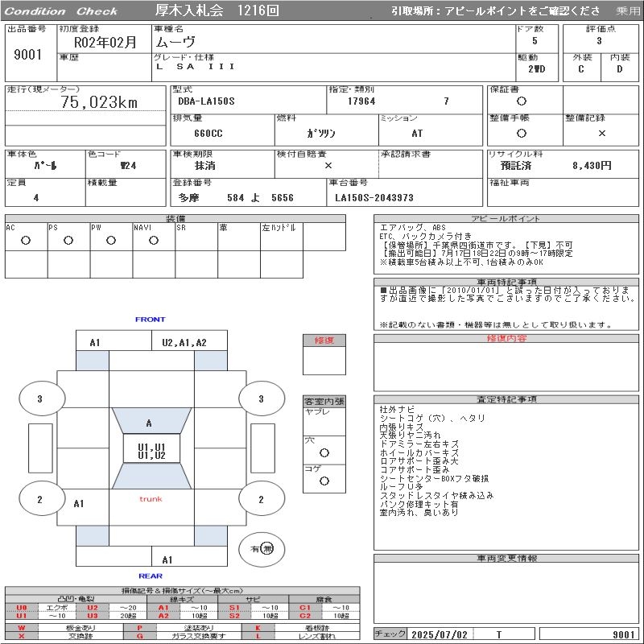Select the drive type 2WD
Image resolution: width=644 pixels, height=644 pixels.
pos(537,69)
